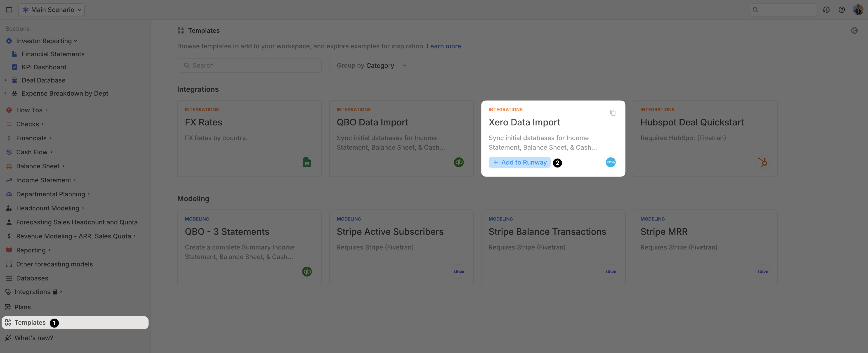Click the sidebar collapse toggle

(9, 9)
